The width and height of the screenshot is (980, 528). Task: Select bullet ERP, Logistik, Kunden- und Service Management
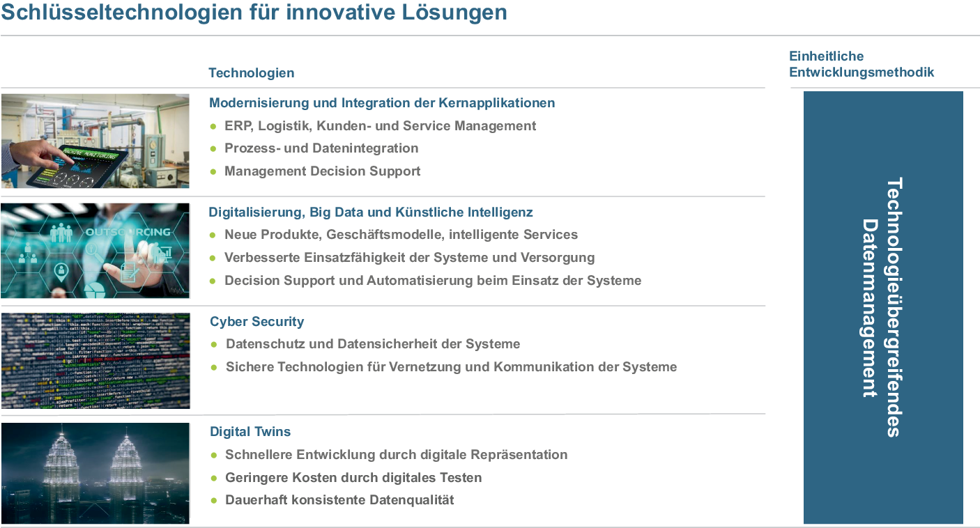(x=380, y=126)
